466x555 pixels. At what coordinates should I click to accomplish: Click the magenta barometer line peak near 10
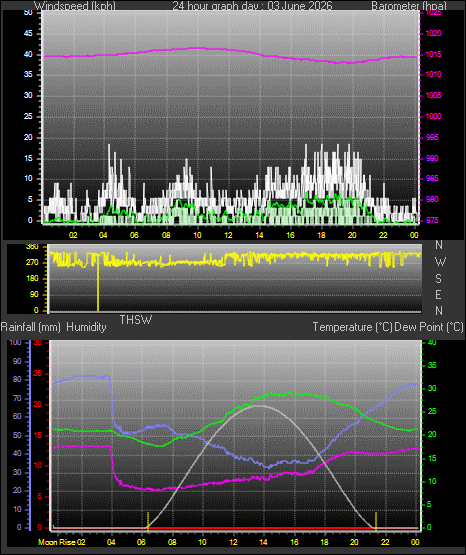(x=198, y=48)
